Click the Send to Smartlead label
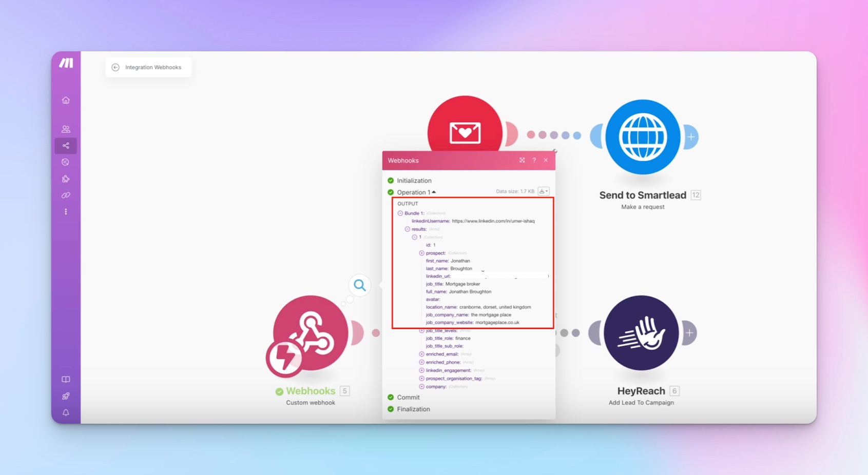This screenshot has width=868, height=475. (x=643, y=195)
